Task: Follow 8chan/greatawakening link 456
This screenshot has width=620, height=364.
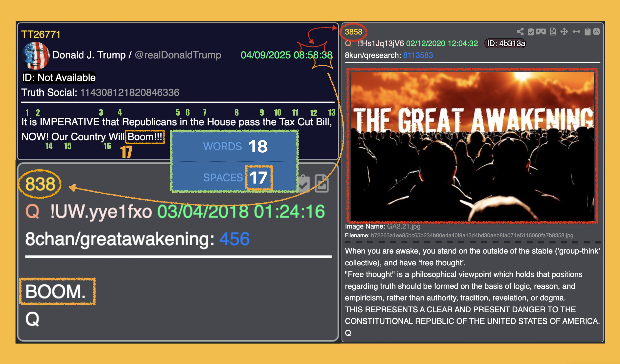Action: 235,239
